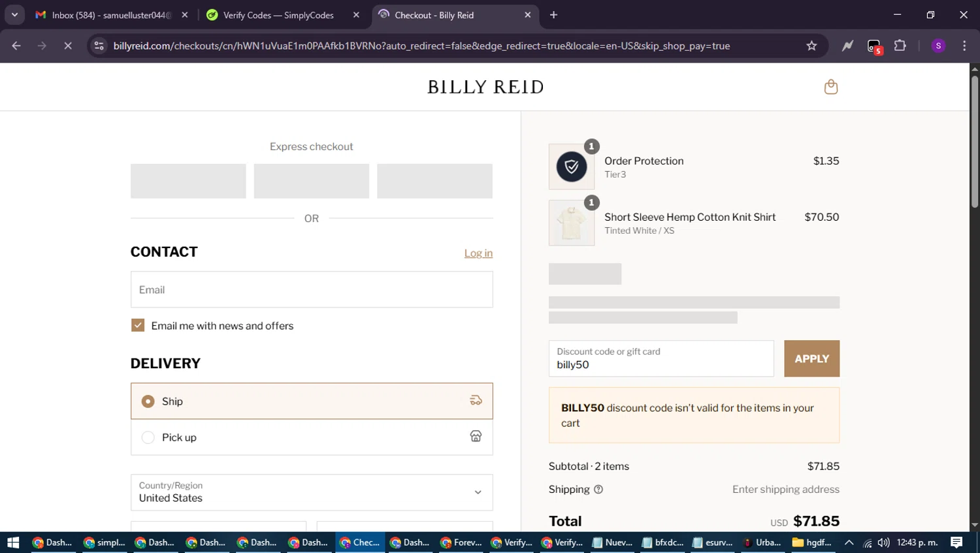
Task: Click the Order Protection shield thumbnail
Action: click(x=572, y=166)
